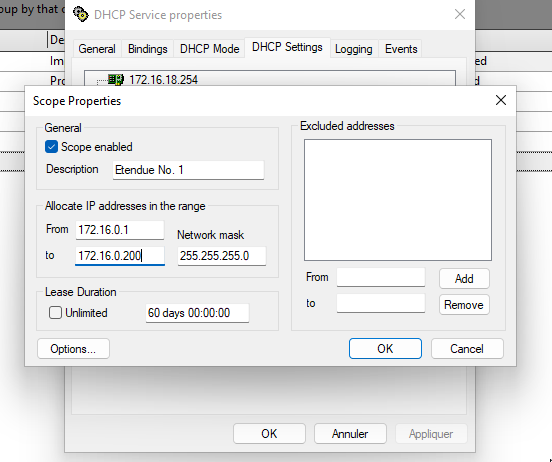Cancel the Scope Properties dialog
The width and height of the screenshot is (552, 462).
tap(467, 349)
